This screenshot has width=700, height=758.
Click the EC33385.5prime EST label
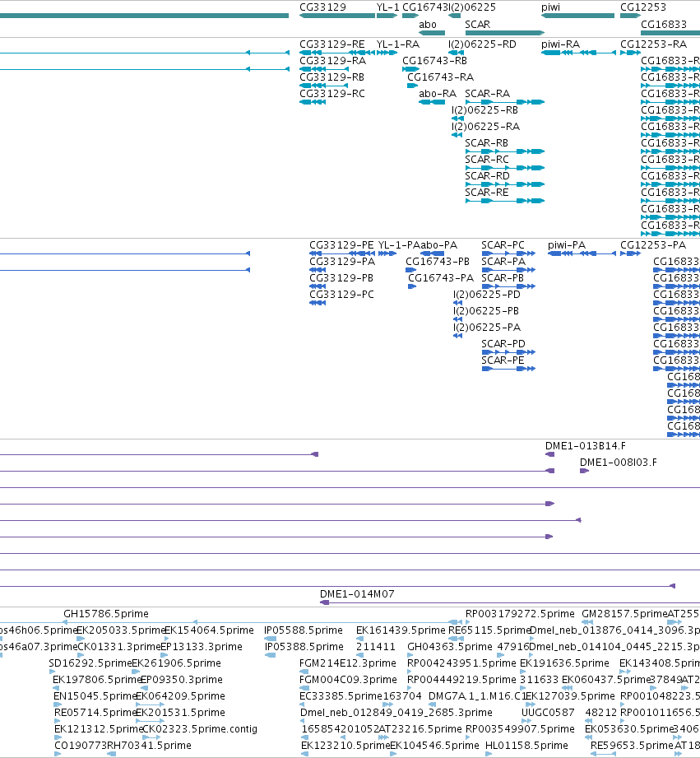coord(341,695)
